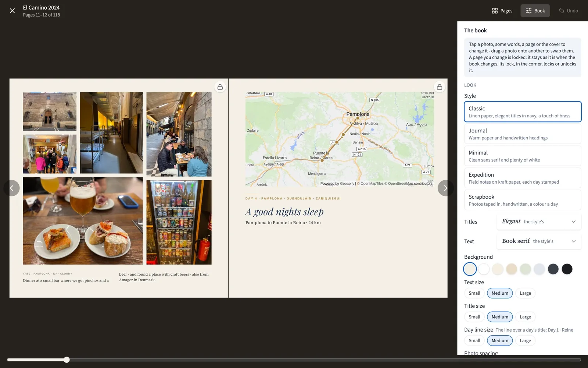Screen dimensions: 588x368
Task: Open the Text font dropdown
Action: click(539, 241)
